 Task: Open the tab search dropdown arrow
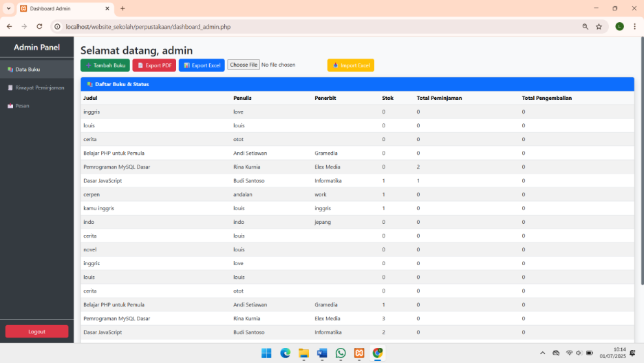coord(9,8)
